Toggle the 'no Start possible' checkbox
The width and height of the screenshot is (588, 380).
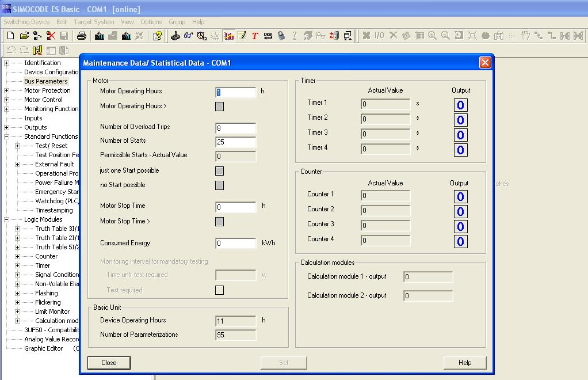tap(219, 185)
